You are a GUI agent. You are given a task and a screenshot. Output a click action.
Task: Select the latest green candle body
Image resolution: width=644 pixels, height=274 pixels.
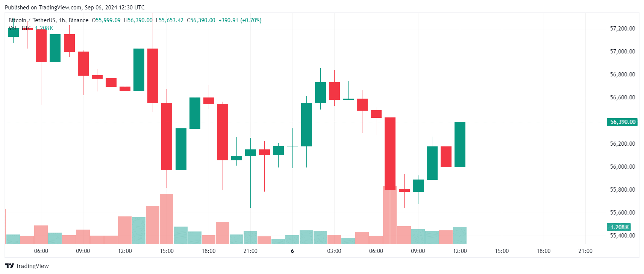(x=460, y=145)
